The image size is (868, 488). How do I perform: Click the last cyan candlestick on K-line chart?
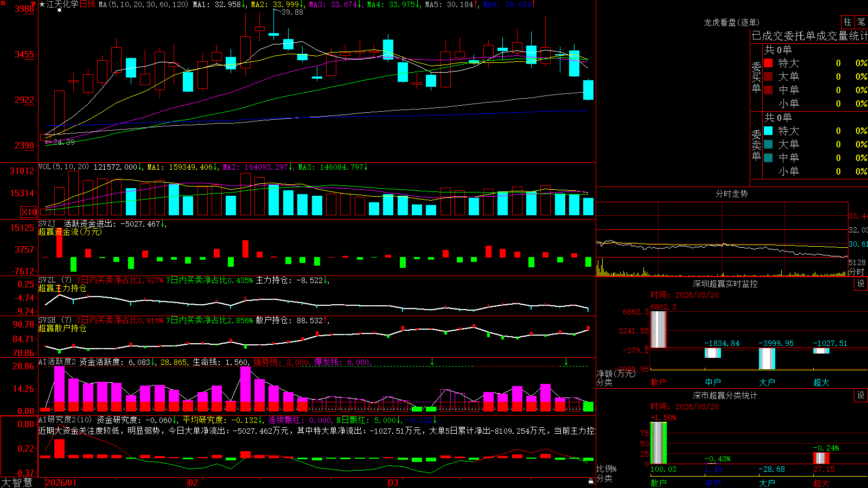coord(588,90)
